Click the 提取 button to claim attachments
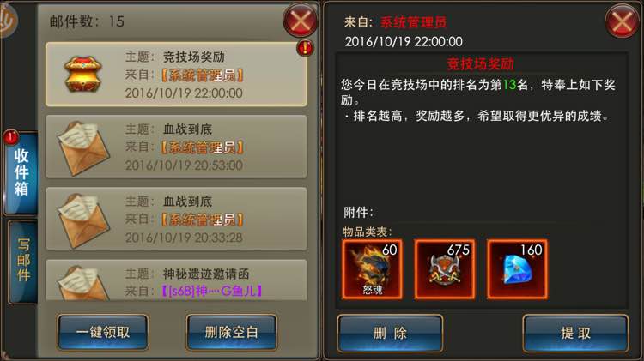The image size is (644, 361). [575, 333]
